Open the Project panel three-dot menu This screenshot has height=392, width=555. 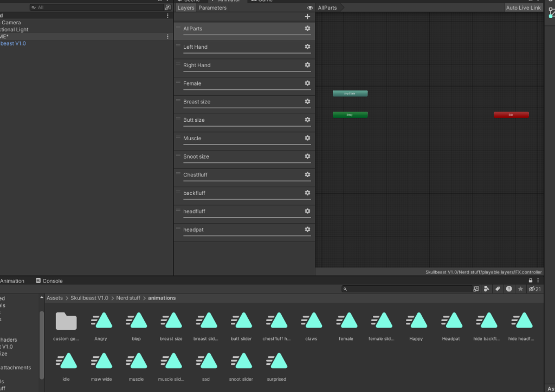tap(539, 280)
